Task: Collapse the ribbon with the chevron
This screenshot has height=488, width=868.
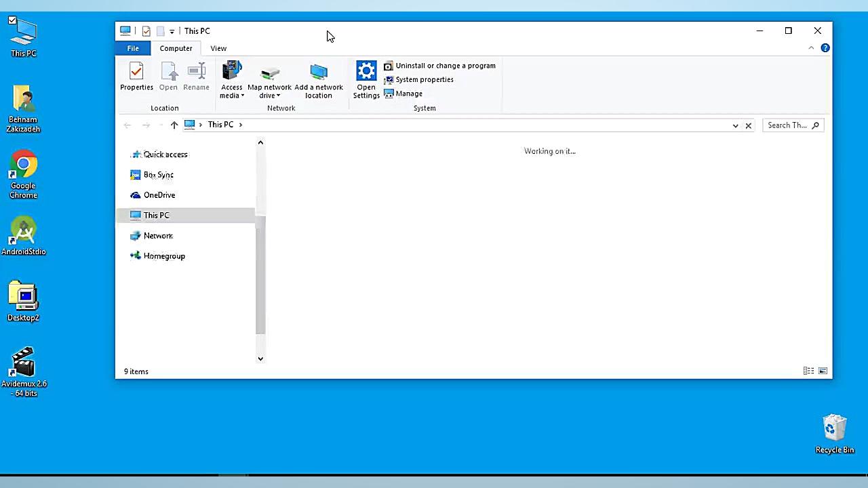Action: pos(811,48)
